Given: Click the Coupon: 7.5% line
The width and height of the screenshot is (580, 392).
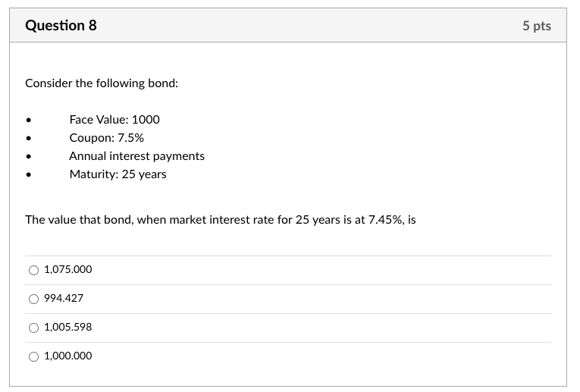Looking at the screenshot, I should [107, 137].
